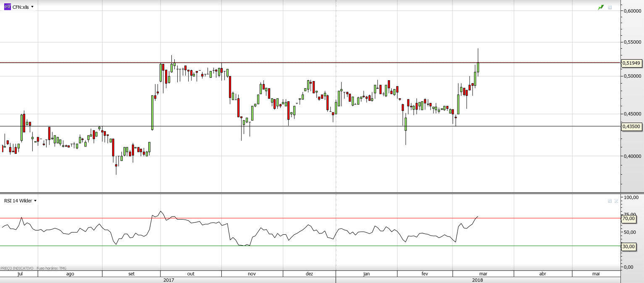This screenshot has height=283, width=644.
Task: Click the 'set' month on time axis
Action: (131, 274)
